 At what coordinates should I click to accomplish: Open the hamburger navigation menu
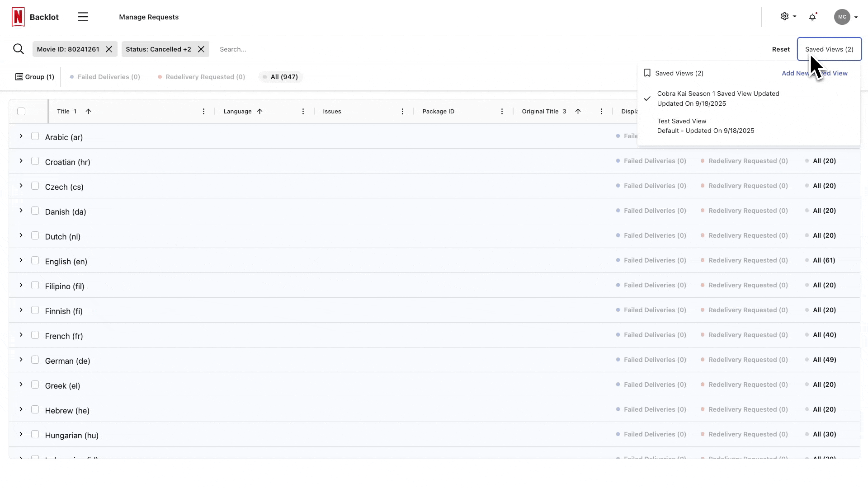pos(83,17)
